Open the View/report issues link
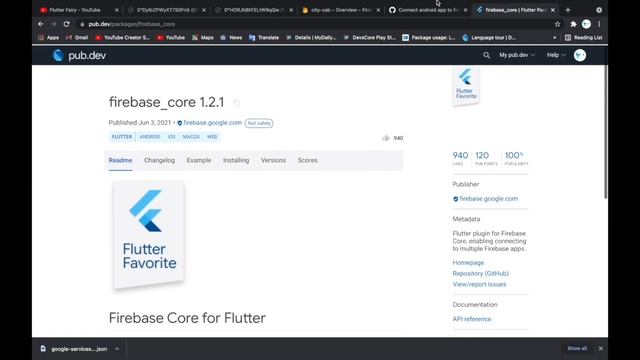 479,284
